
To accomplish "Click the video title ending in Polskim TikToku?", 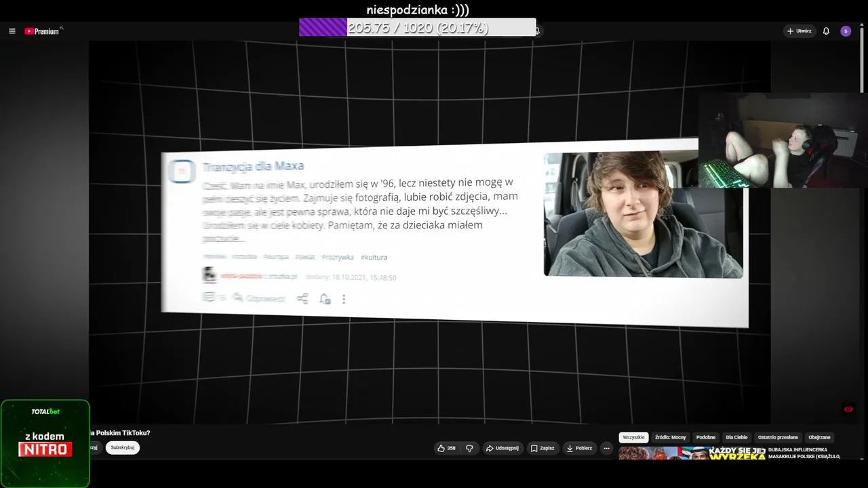I will (120, 432).
